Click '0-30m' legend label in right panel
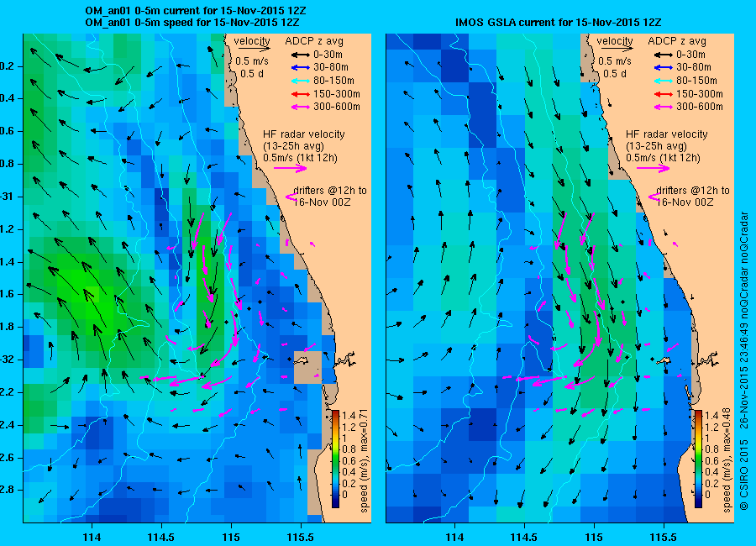This screenshot has width=756, height=546. pos(691,55)
